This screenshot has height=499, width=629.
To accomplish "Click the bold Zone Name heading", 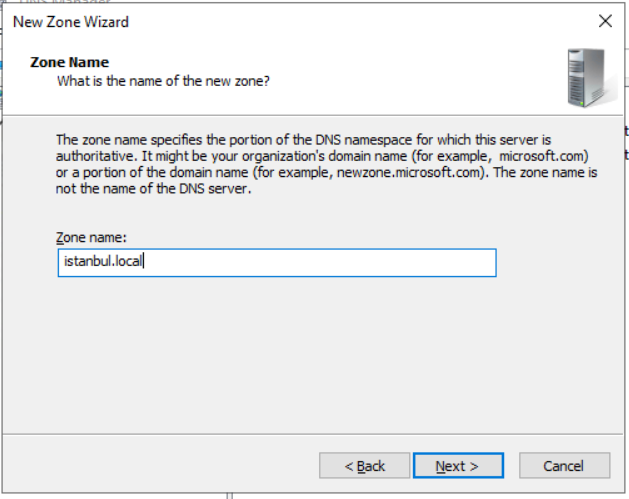I will (69, 62).
